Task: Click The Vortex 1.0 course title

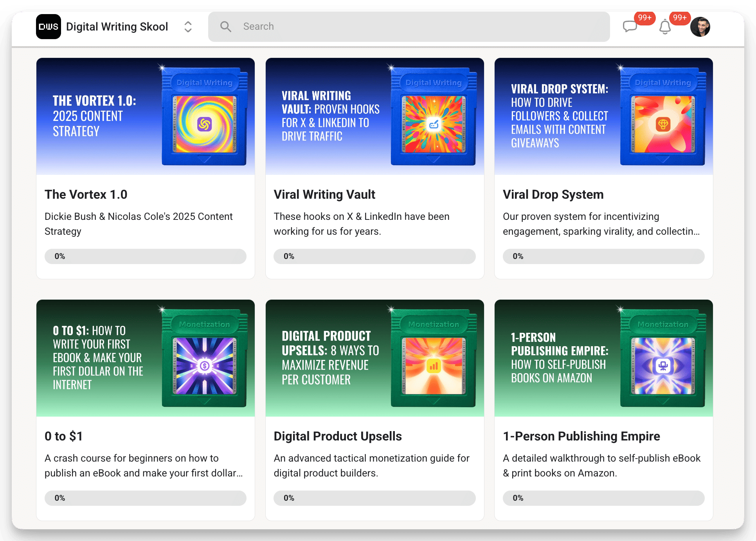Action: click(x=86, y=194)
